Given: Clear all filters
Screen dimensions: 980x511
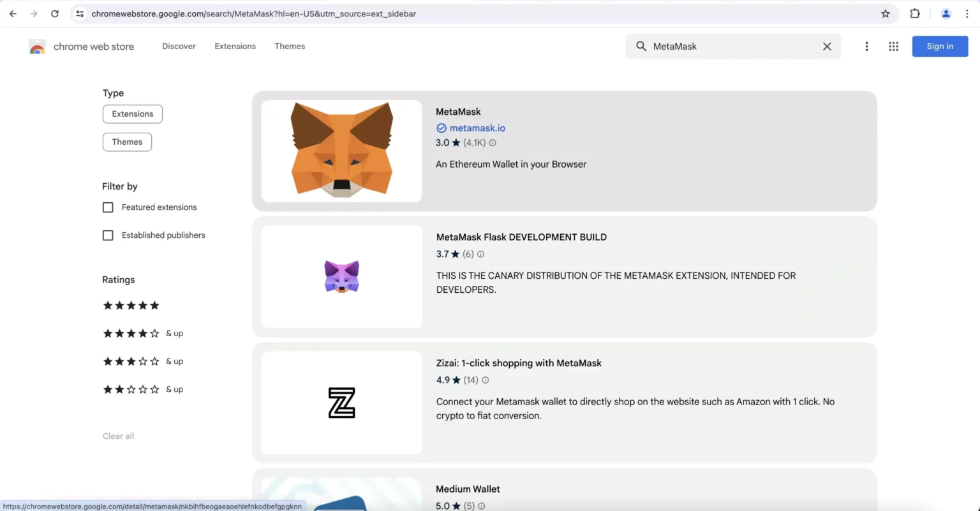Looking at the screenshot, I should click(x=119, y=436).
